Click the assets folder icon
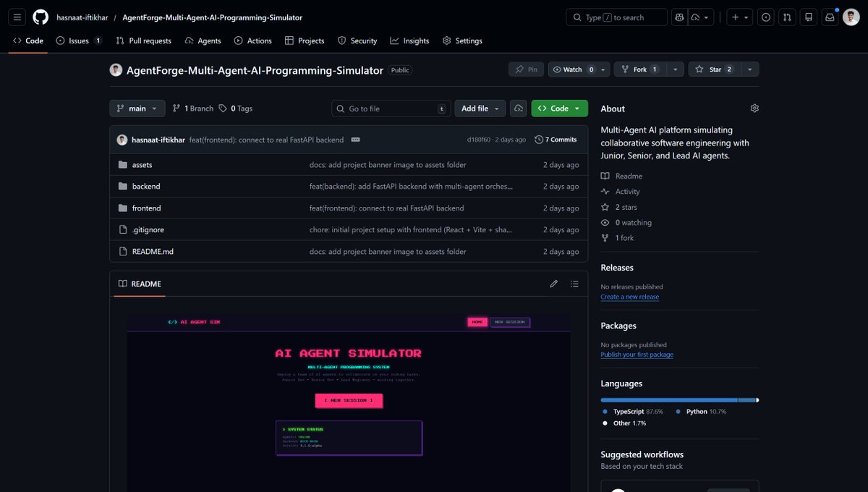 click(123, 165)
